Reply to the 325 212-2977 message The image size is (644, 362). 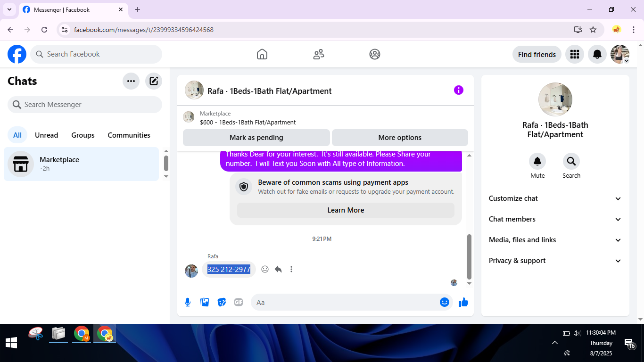click(x=278, y=269)
